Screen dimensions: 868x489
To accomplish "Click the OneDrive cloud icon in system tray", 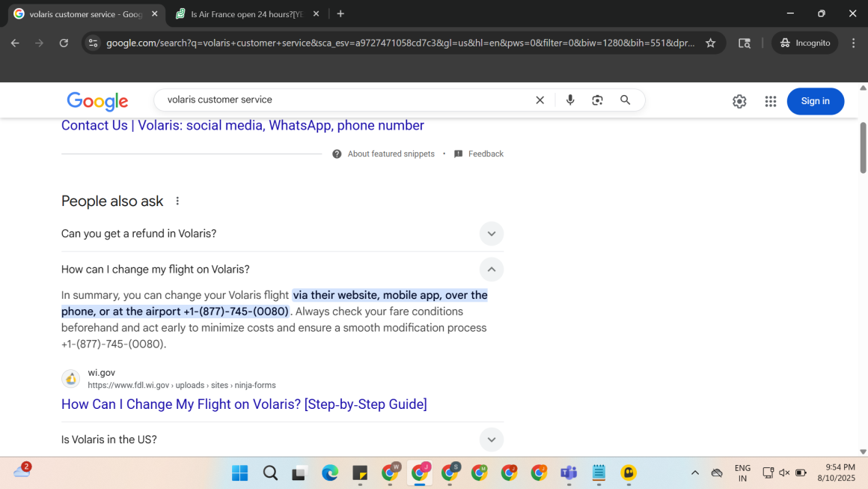I will 717,473.
